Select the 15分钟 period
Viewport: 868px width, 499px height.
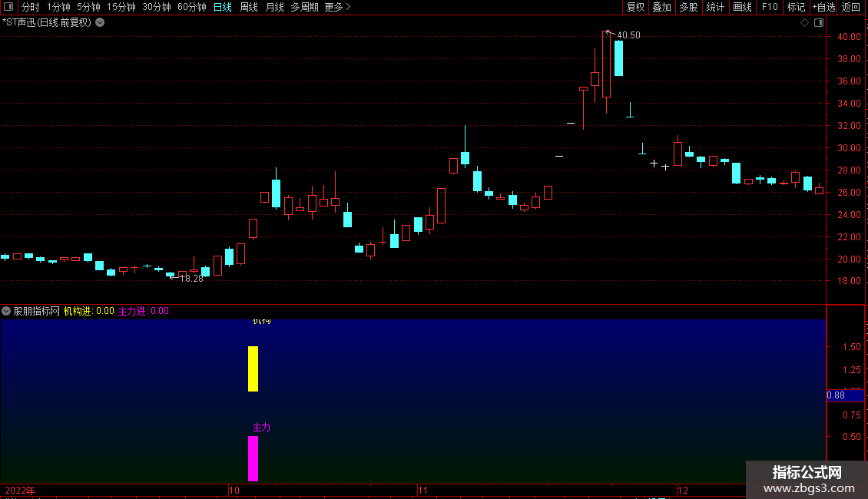(x=121, y=7)
